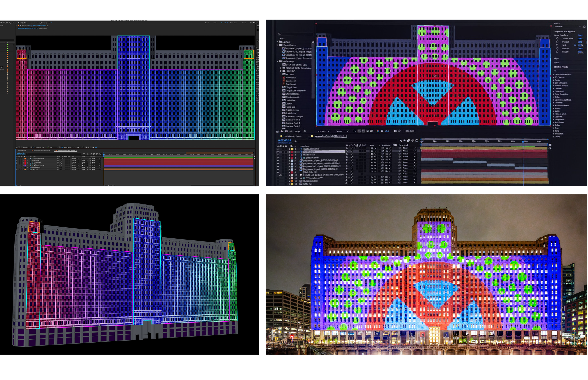Image resolution: width=588 pixels, height=380 pixels.
Task: Click Reset in Layer Transform properties
Action: (580, 35)
